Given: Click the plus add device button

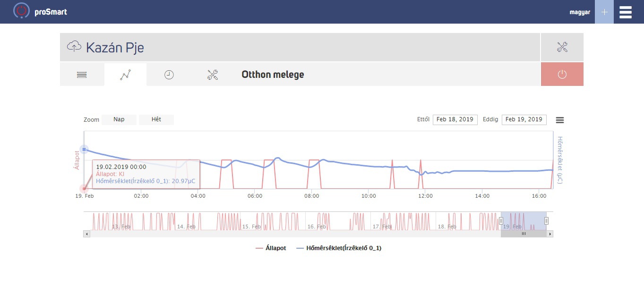Looking at the screenshot, I should [604, 12].
